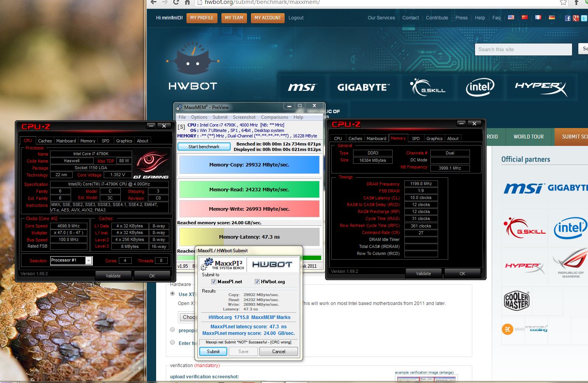Switch to Graphics tab in right CPU-Z
Viewport: 588px width, 383px height.
435,139
